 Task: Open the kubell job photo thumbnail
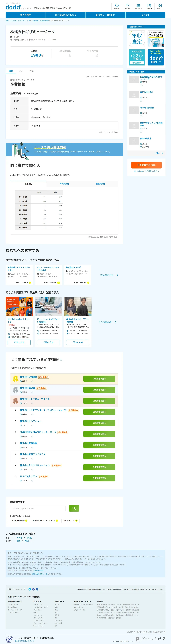tap(19, 307)
